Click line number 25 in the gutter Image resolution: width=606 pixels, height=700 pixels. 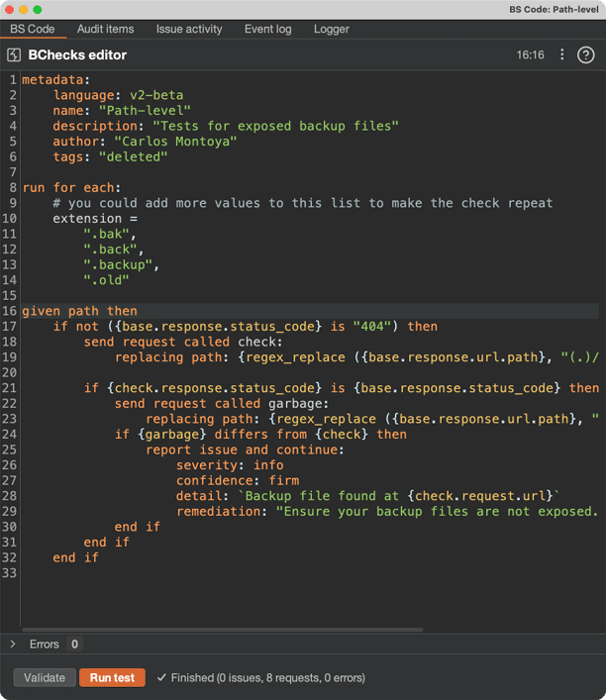point(10,450)
